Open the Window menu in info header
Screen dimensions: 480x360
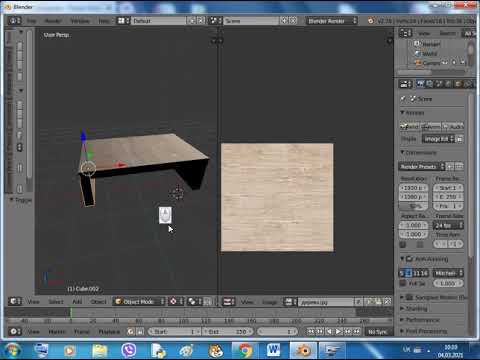pos(80,21)
